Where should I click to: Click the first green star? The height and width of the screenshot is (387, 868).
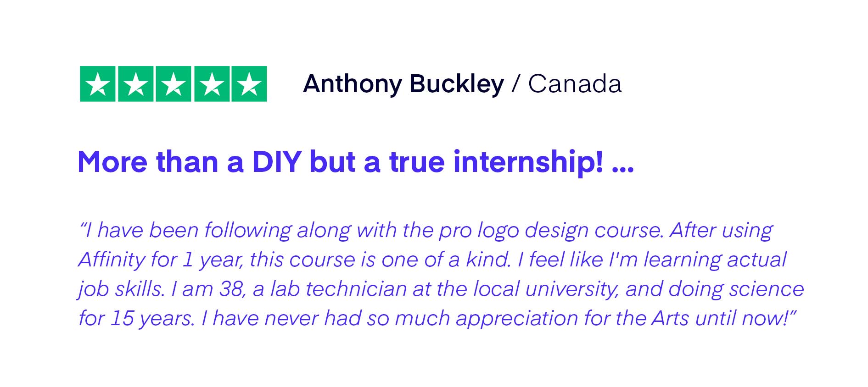coord(98,84)
